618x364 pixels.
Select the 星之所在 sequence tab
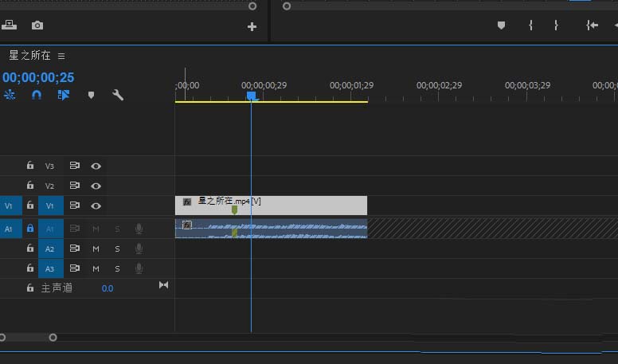coord(29,56)
